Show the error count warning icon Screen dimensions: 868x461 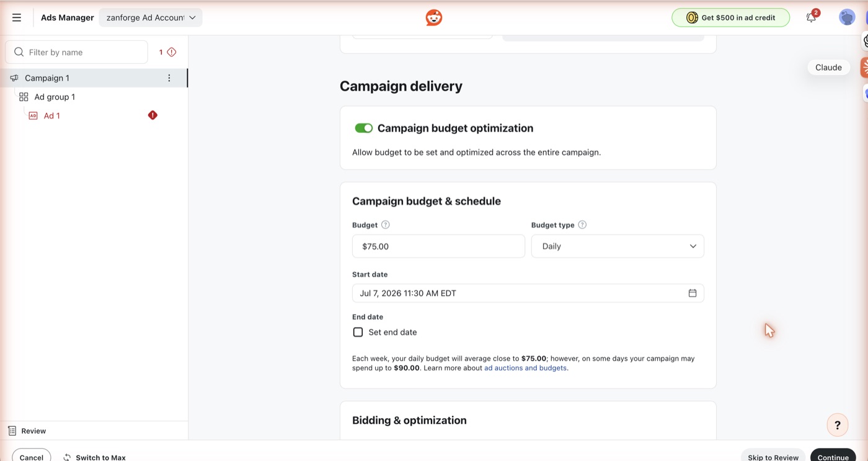tap(172, 52)
